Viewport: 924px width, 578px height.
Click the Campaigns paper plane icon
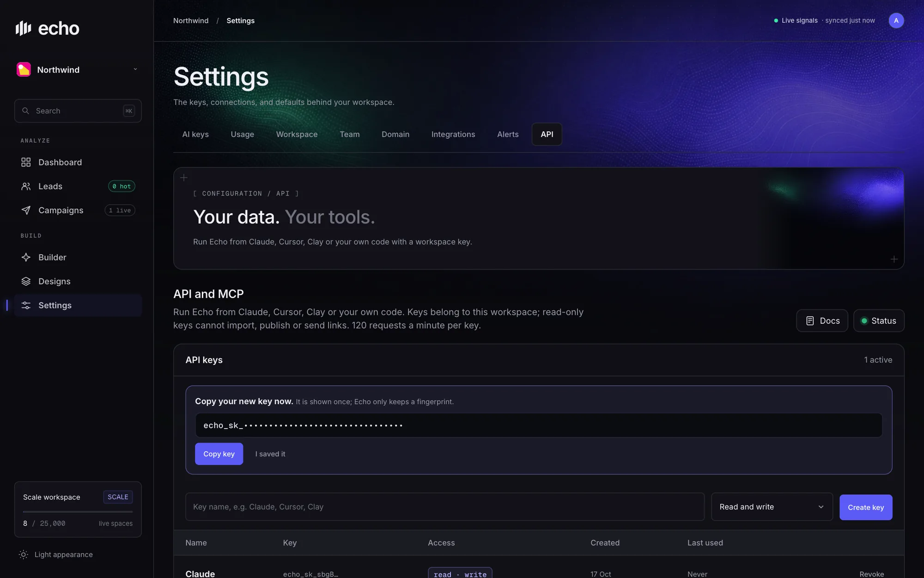pyautogui.click(x=26, y=210)
